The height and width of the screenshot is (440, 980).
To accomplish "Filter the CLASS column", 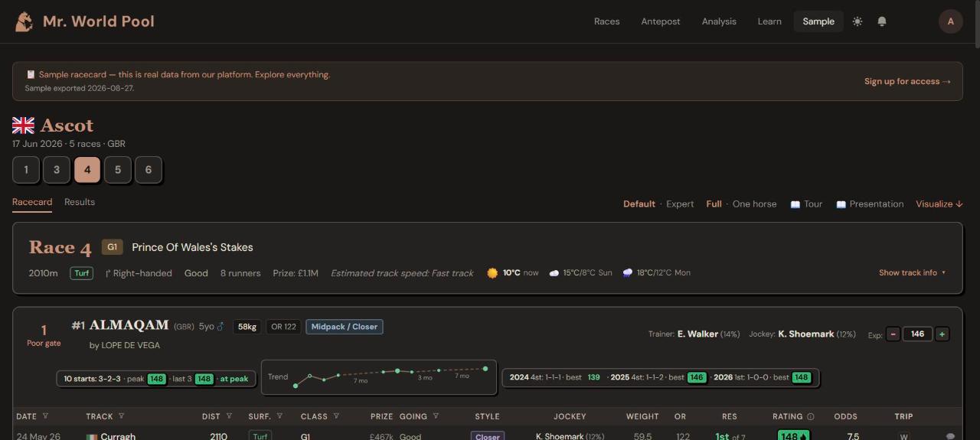I will click(336, 416).
